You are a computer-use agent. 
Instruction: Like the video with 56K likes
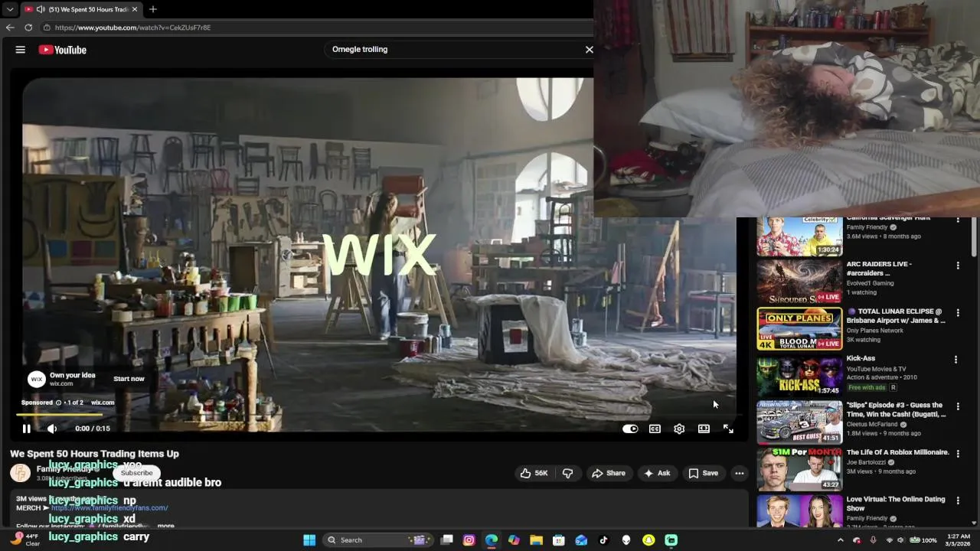click(x=534, y=473)
